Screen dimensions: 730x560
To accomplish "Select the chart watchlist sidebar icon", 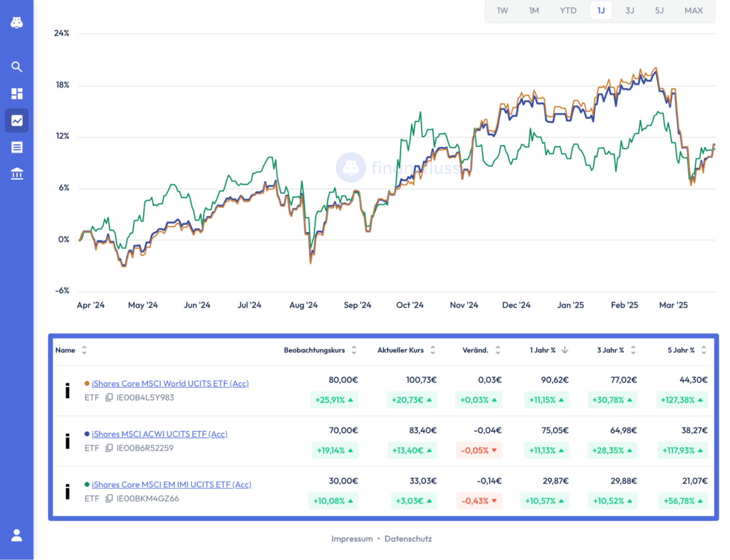I will [x=17, y=120].
